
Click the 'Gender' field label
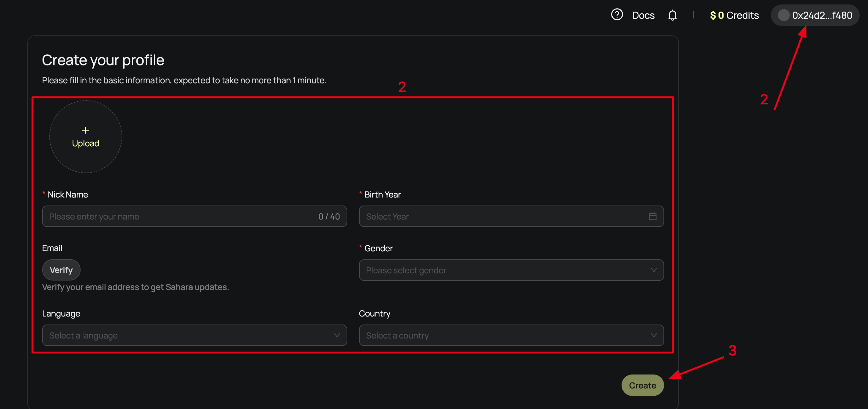click(x=378, y=248)
